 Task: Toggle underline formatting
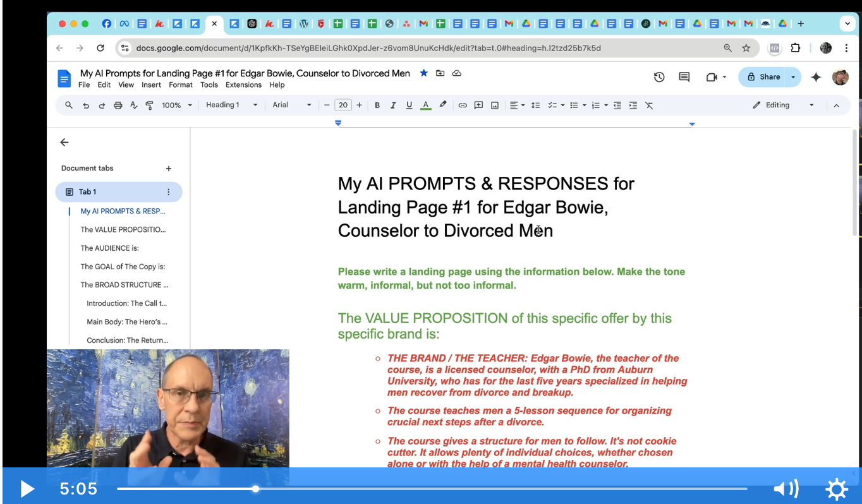click(410, 105)
